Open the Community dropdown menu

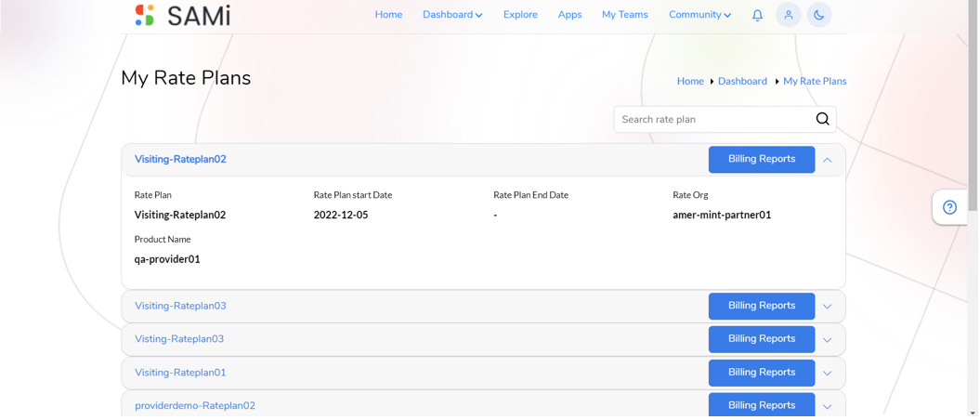[700, 14]
